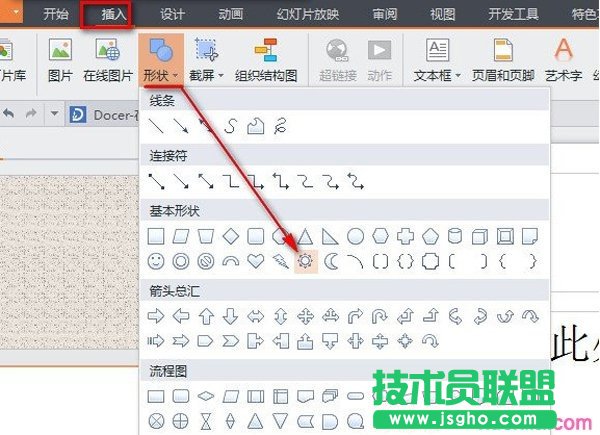Select the U-turn arrow shape
This screenshot has width=600, height=435.
tap(380, 316)
